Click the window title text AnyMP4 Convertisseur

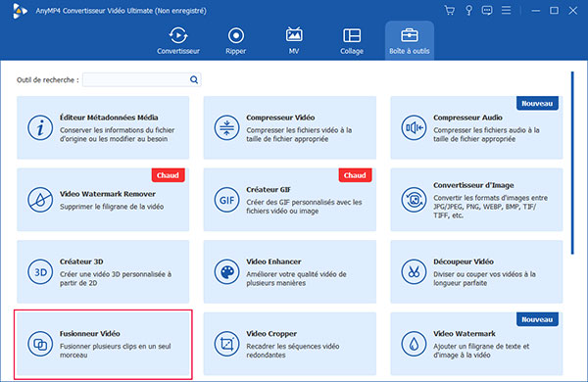pyautogui.click(x=122, y=11)
